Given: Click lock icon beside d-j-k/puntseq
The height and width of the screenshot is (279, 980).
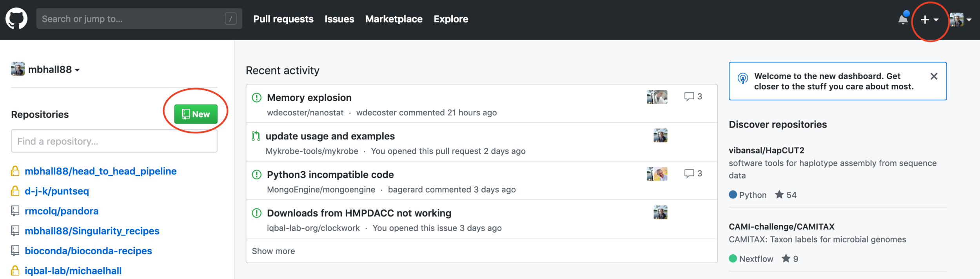Looking at the screenshot, I should 15,191.
